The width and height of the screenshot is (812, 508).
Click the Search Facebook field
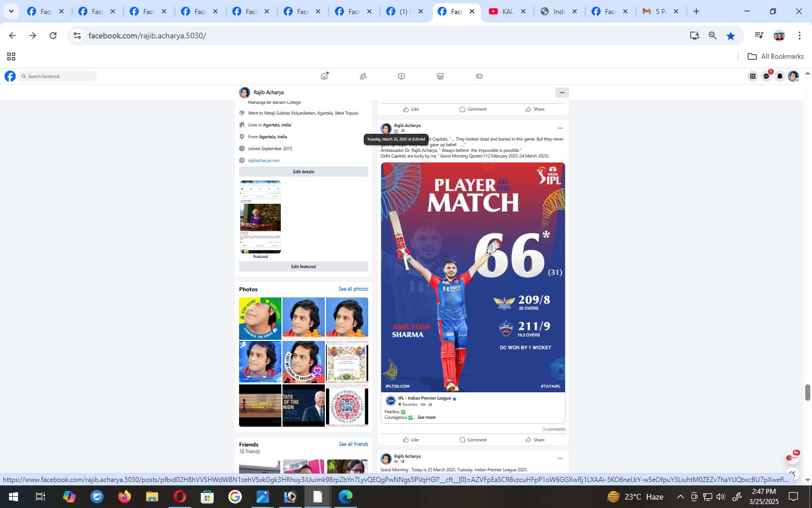click(x=58, y=76)
